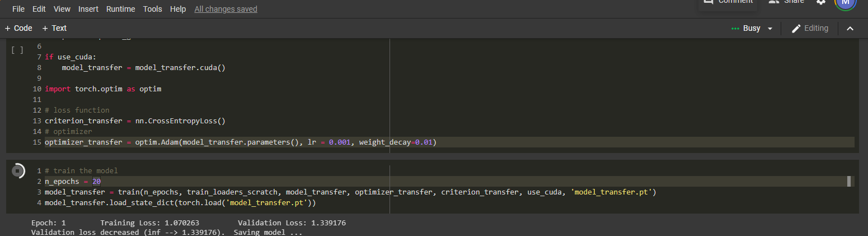Open the Tools menu
Screen dimensions: 868x236
pyautogui.click(x=152, y=10)
